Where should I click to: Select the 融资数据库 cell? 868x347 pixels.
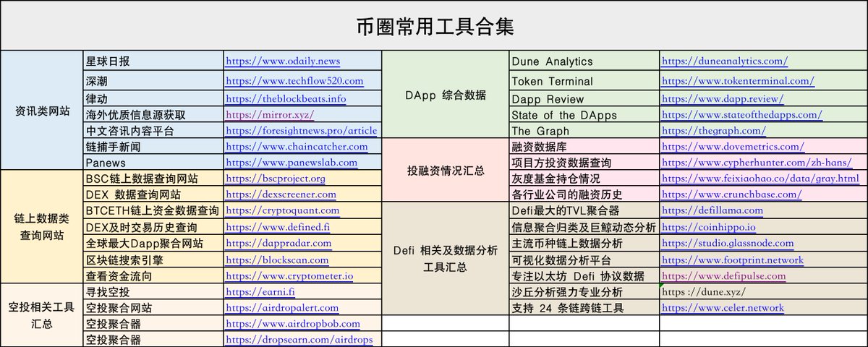pyautogui.click(x=584, y=147)
